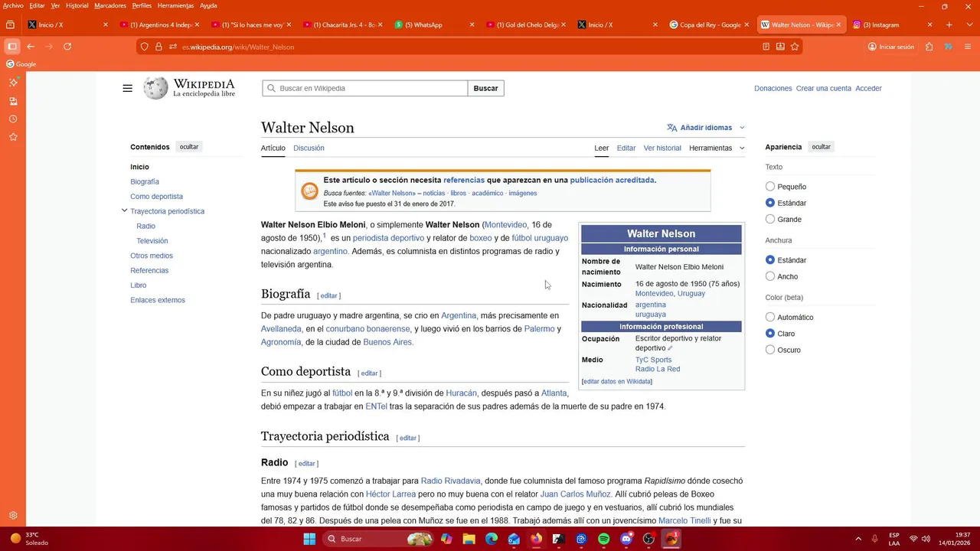
Task: Open Ver historial link
Action: (662, 148)
